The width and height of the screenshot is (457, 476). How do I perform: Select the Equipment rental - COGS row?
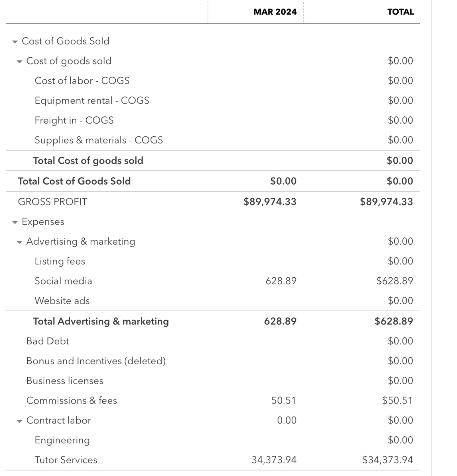click(x=212, y=101)
